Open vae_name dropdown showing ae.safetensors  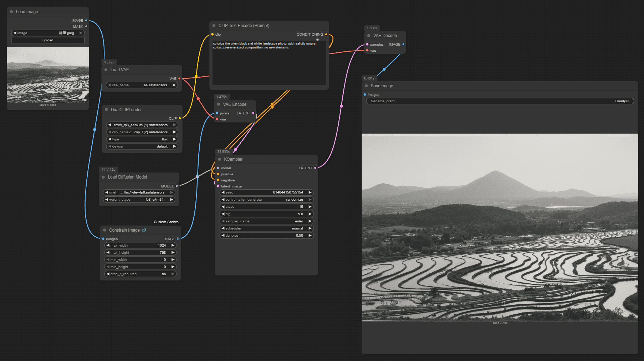click(x=142, y=85)
